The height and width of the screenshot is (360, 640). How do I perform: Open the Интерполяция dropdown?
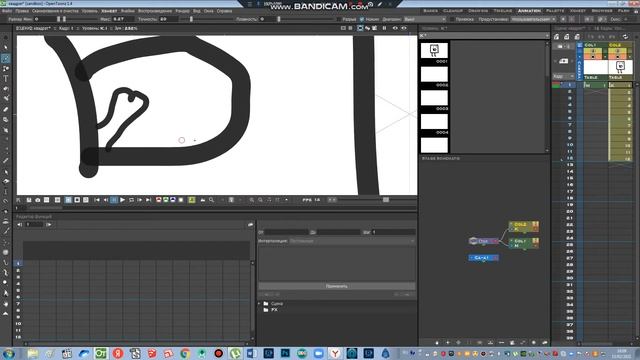(x=351, y=241)
